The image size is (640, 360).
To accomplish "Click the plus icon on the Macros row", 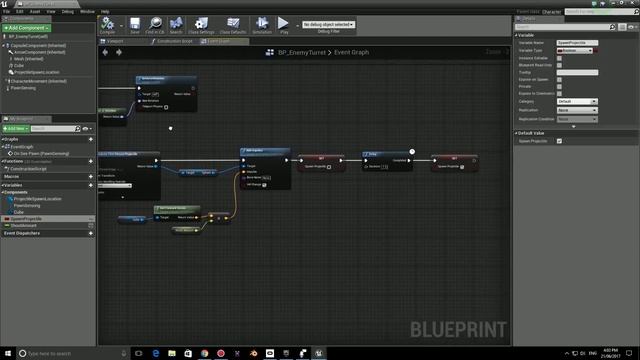I will click(x=91, y=176).
